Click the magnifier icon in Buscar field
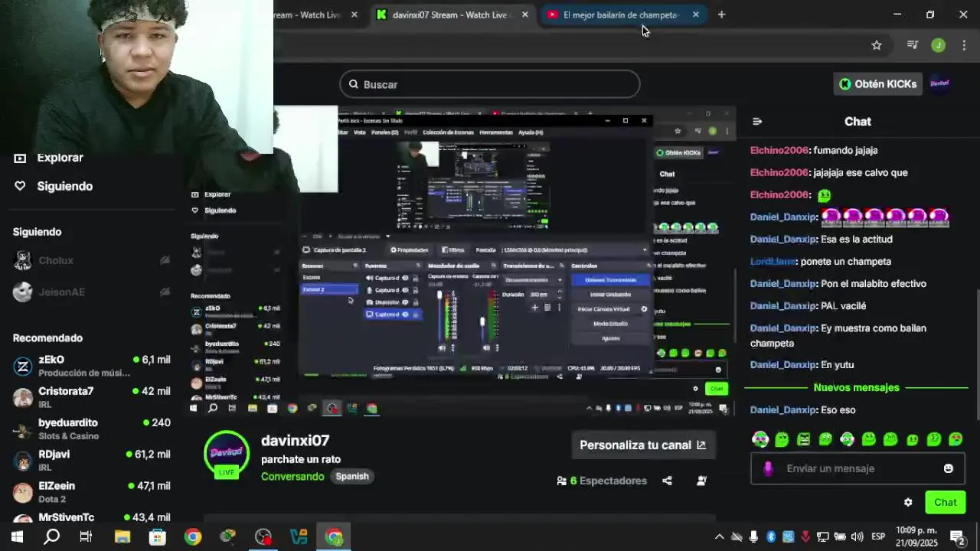 pyautogui.click(x=354, y=84)
